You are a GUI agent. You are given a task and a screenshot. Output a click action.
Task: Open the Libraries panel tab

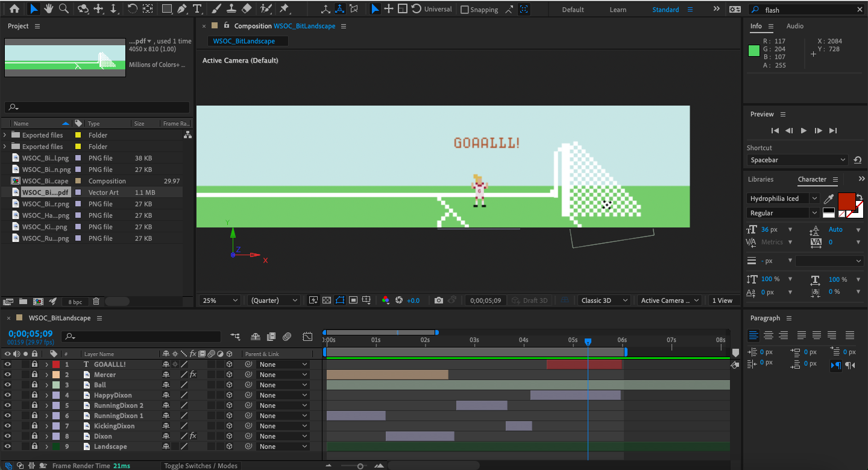pyautogui.click(x=761, y=179)
